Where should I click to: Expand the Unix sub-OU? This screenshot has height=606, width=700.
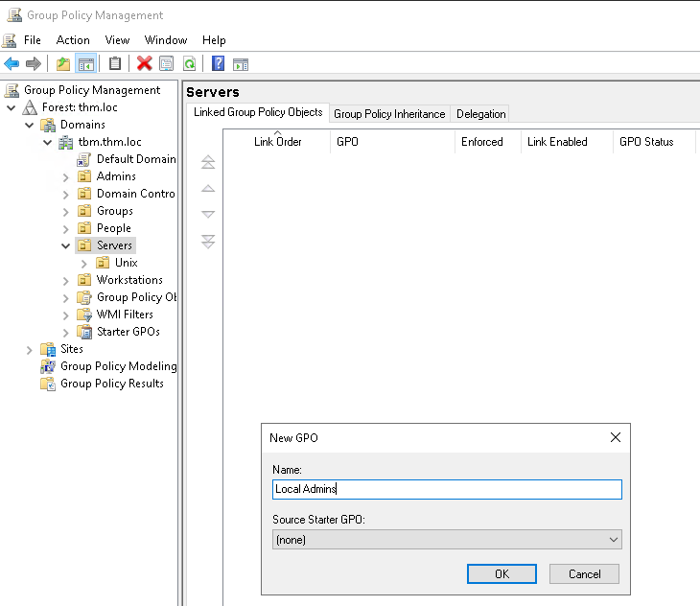pyautogui.click(x=84, y=264)
